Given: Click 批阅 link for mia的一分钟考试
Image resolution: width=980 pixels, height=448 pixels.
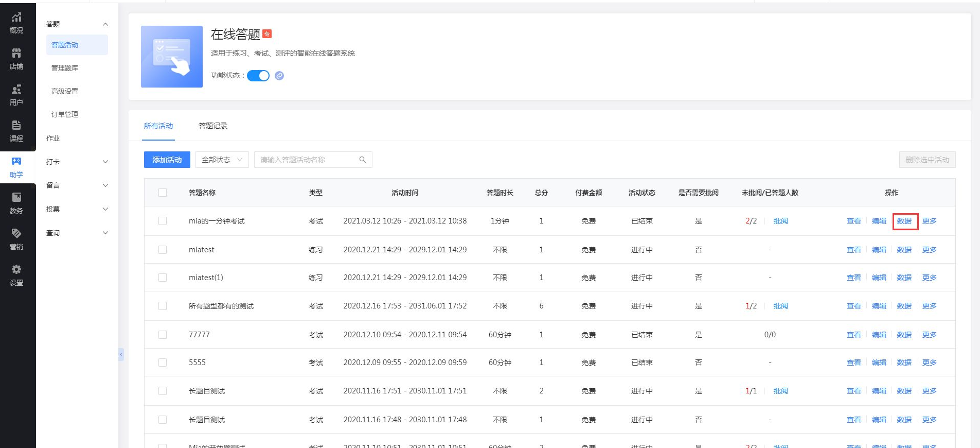Looking at the screenshot, I should pyautogui.click(x=780, y=221).
